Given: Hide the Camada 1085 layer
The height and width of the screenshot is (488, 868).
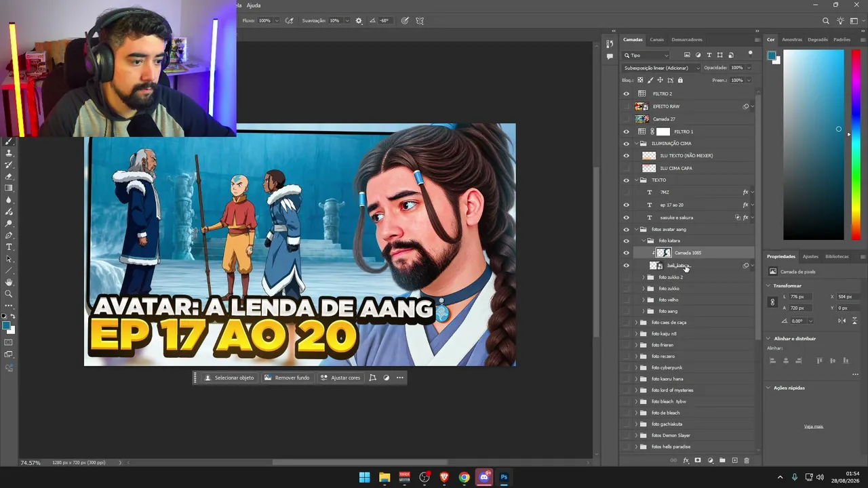Looking at the screenshot, I should tap(626, 253).
